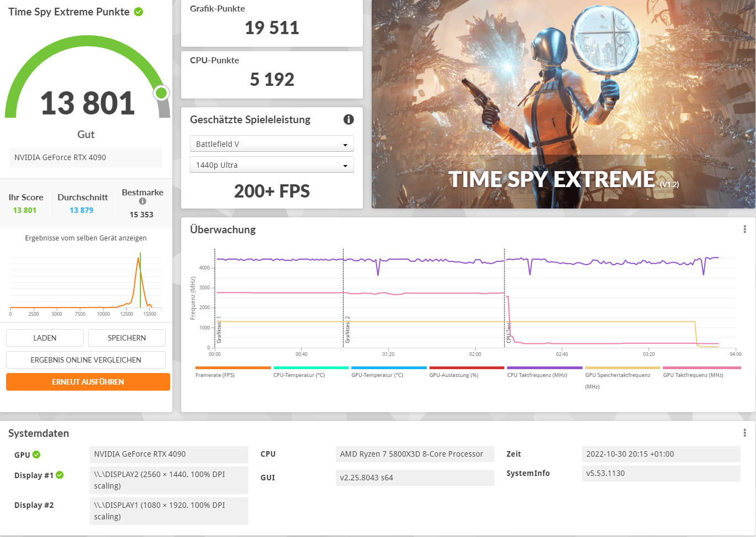Viewport: 756px width, 537px height.
Task: Click the CPU-Punkte value 5 192
Action: click(272, 79)
